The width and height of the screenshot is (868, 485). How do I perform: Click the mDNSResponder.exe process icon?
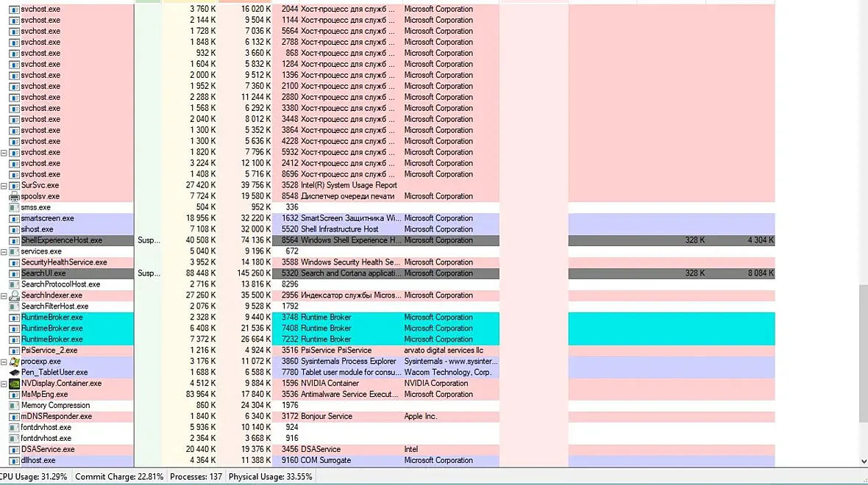pos(15,417)
